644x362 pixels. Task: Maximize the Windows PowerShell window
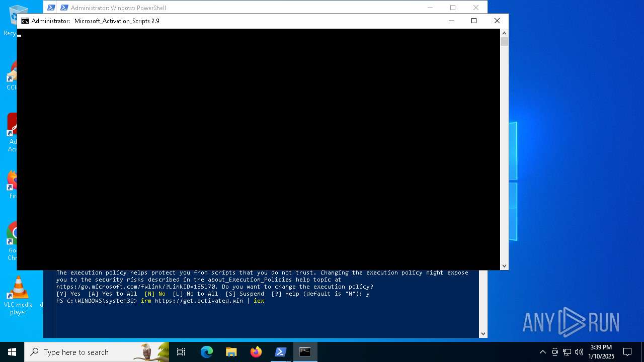[x=453, y=8]
